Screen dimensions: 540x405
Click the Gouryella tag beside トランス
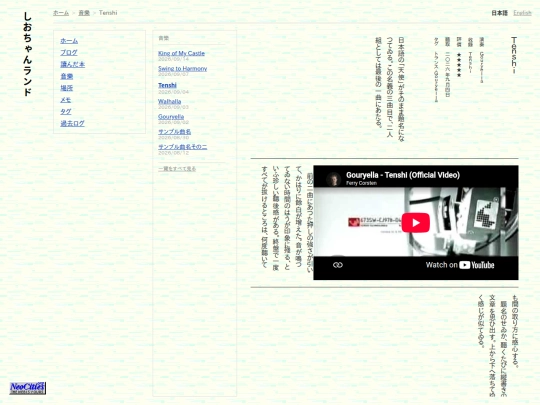point(436,87)
